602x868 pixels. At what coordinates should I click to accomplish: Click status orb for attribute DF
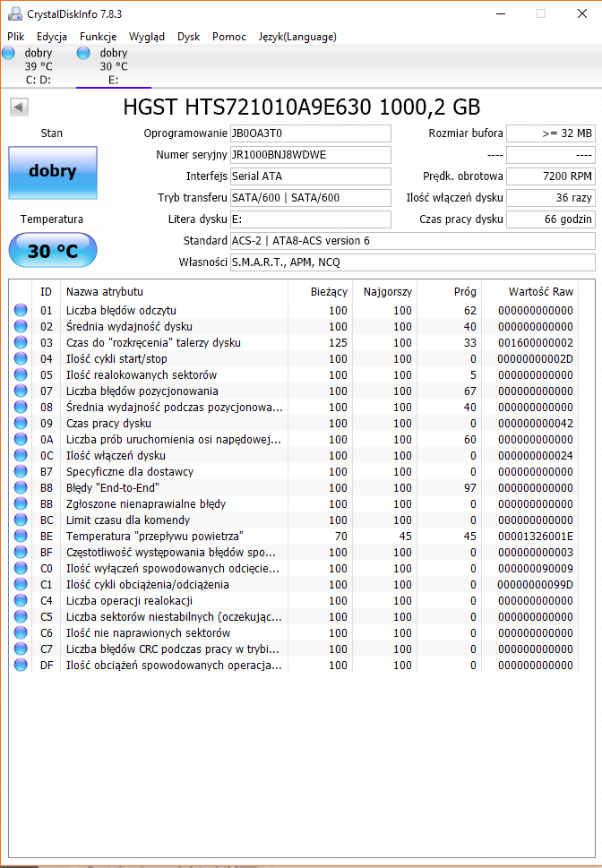[21, 665]
